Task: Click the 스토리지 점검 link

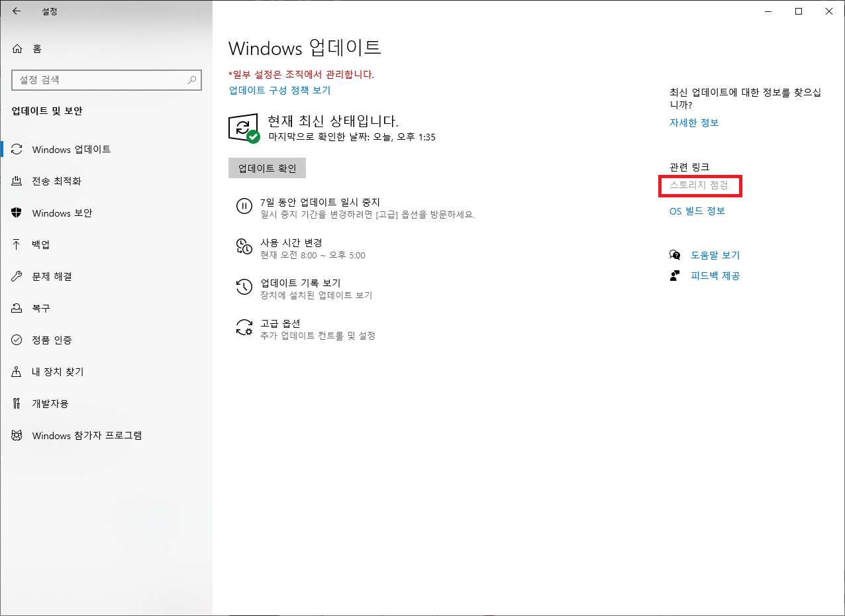Action: (699, 185)
